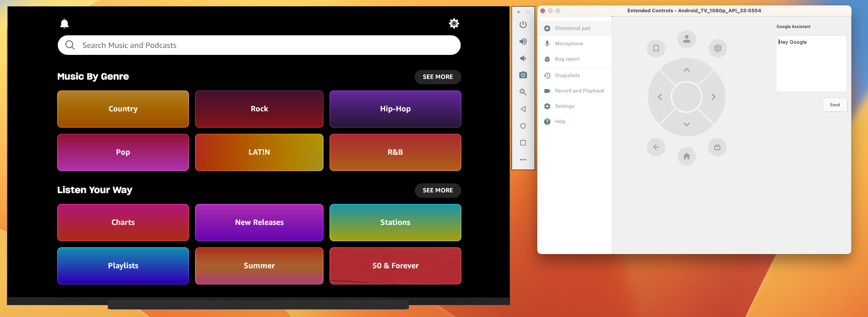Click the D-pad bookmark button
Screen dimensions: 868x317
pyautogui.click(x=656, y=48)
